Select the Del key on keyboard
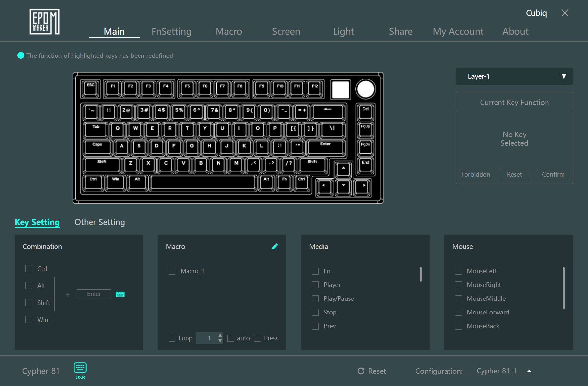This screenshot has height=386, width=588. pos(366,113)
